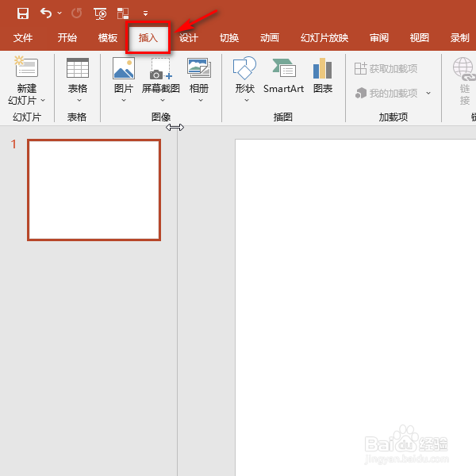
Task: Expand 我的加载项 dropdown arrow
Action: (428, 93)
